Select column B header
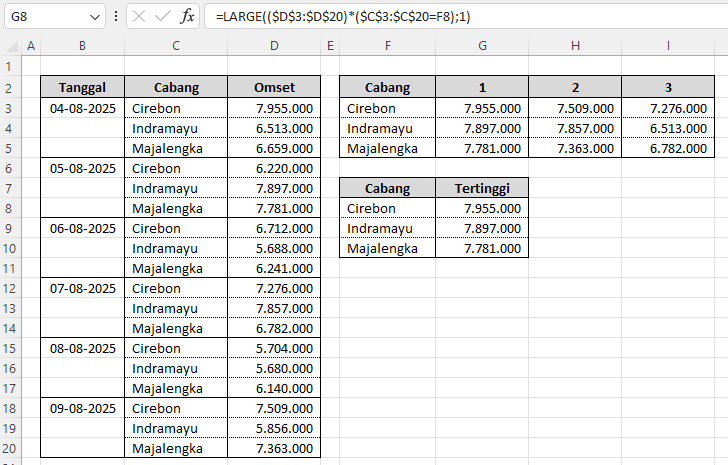This screenshot has width=728, height=465. click(83, 45)
